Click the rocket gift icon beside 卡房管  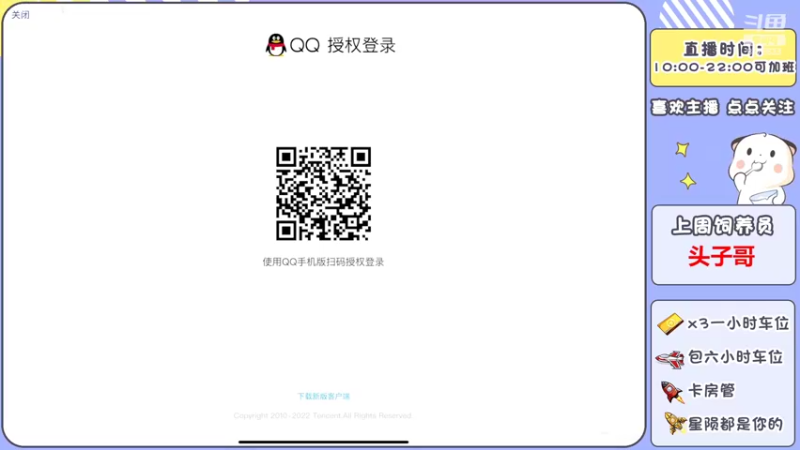click(x=672, y=392)
